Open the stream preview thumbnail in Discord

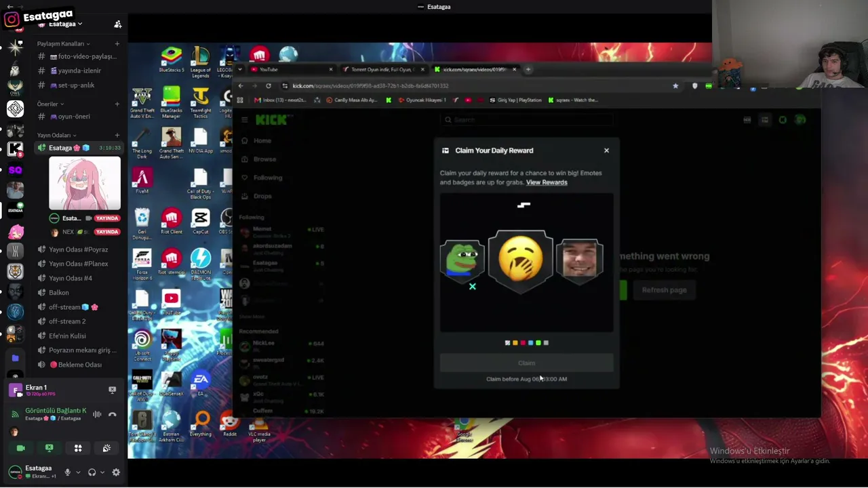[85, 183]
